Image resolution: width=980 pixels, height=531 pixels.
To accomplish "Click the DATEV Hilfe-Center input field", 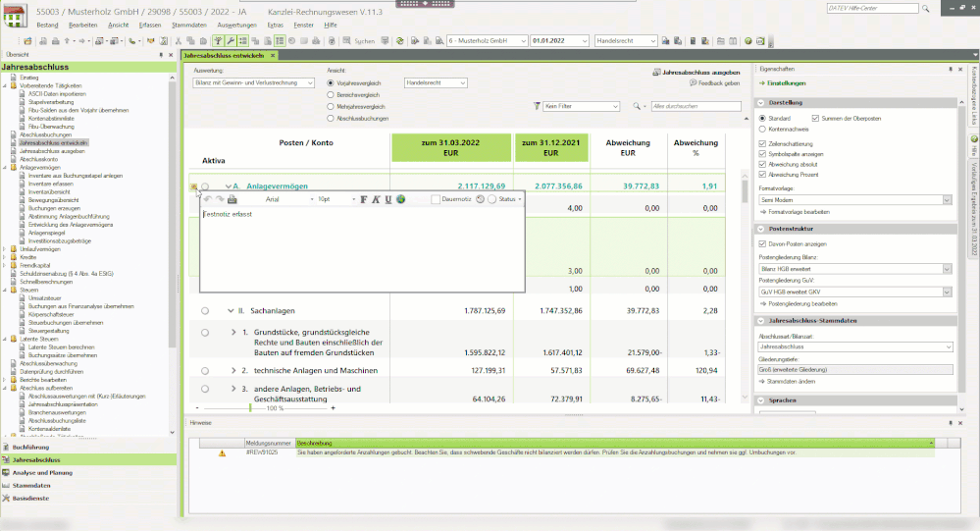I will point(872,8).
